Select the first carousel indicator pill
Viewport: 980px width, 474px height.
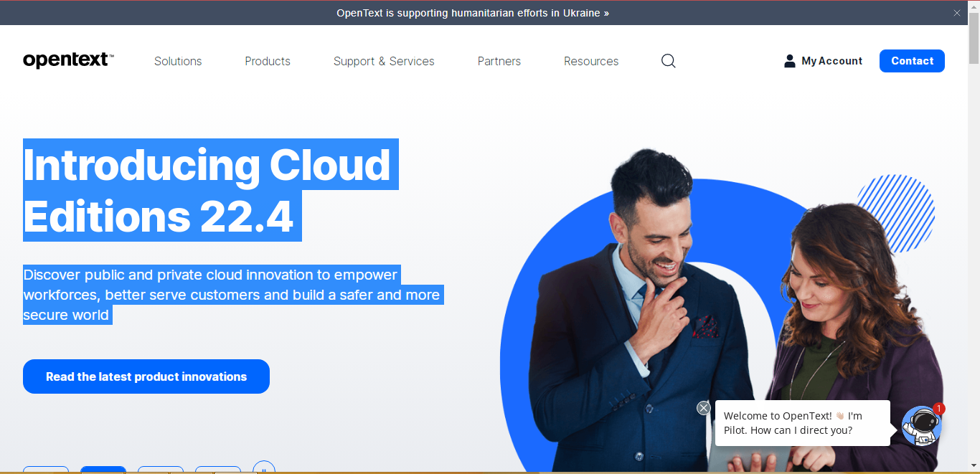[x=46, y=470]
